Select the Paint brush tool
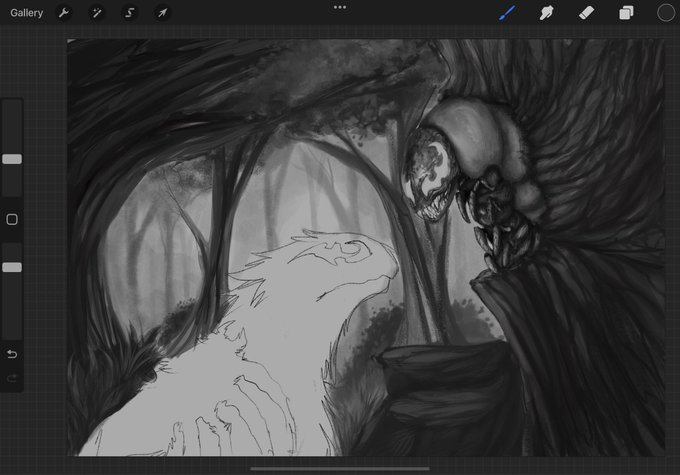The width and height of the screenshot is (680, 475). 507,13
